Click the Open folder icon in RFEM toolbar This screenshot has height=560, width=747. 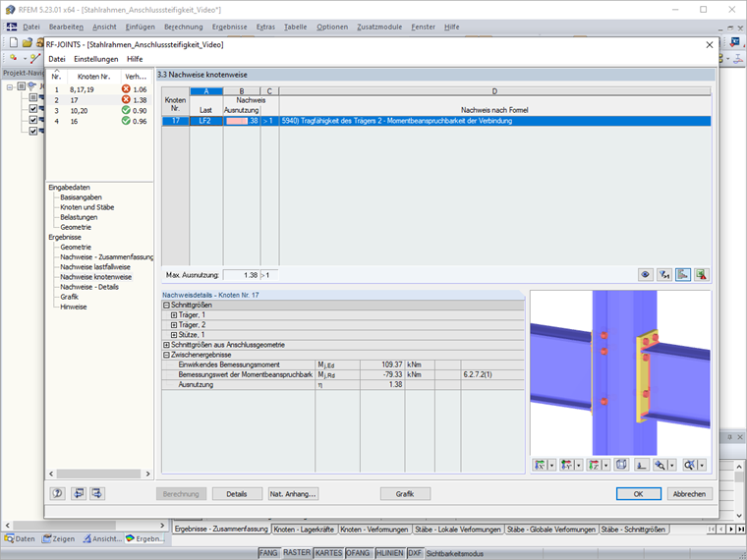(28, 42)
